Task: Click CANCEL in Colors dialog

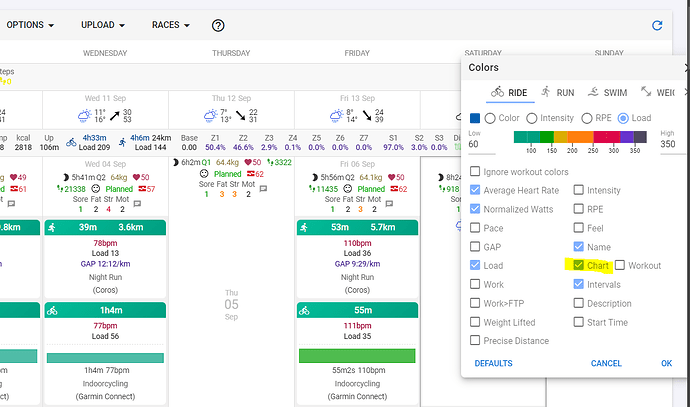Action: click(606, 363)
